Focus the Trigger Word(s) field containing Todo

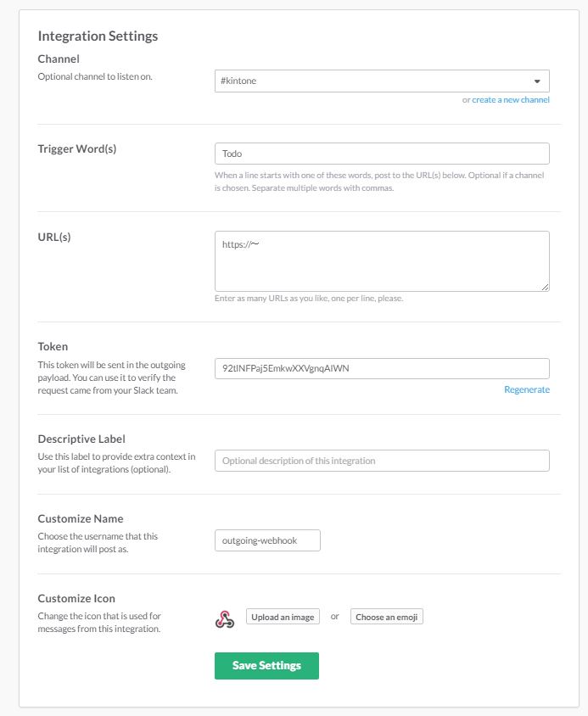click(382, 154)
